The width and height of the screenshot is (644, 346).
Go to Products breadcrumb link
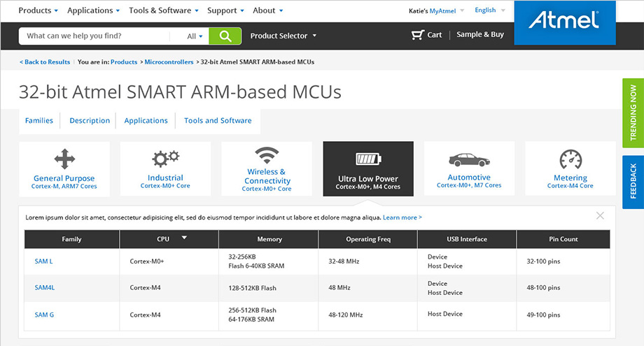[x=124, y=62]
